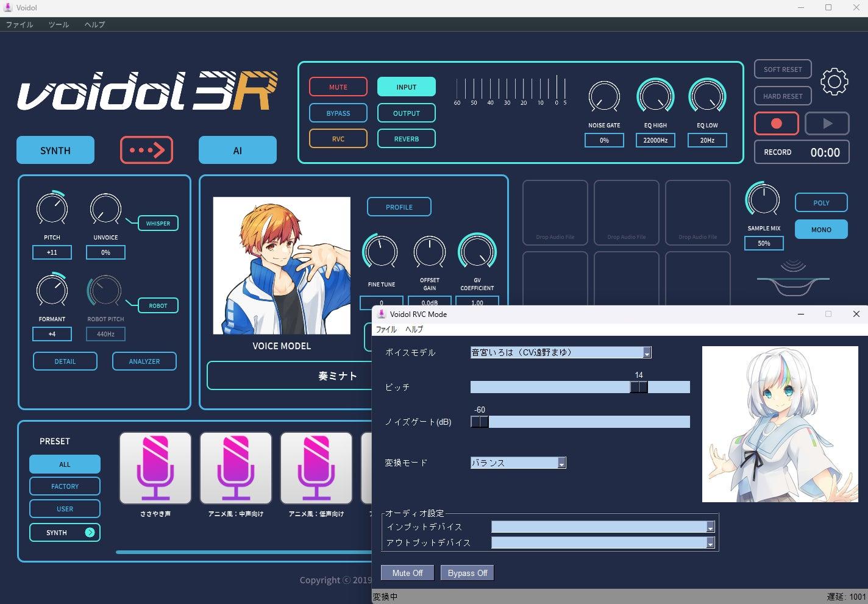Click the first Drop Audio File pad
The image size is (868, 604).
point(555,212)
